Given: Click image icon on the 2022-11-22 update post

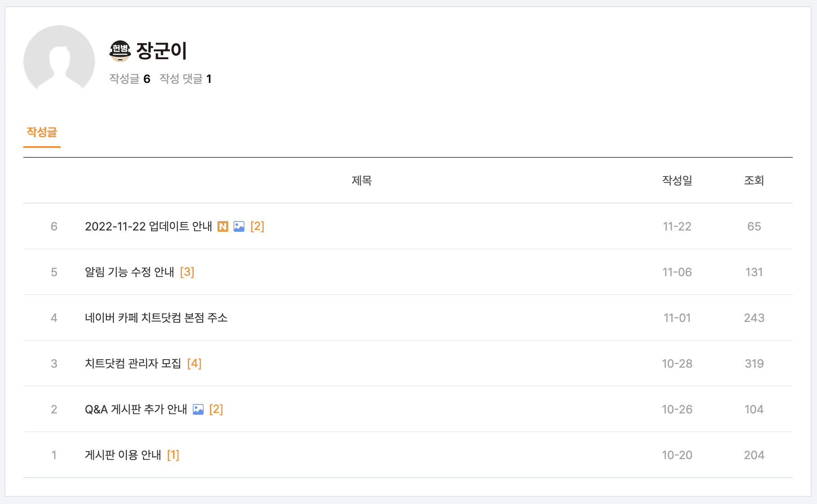Looking at the screenshot, I should point(239,226).
